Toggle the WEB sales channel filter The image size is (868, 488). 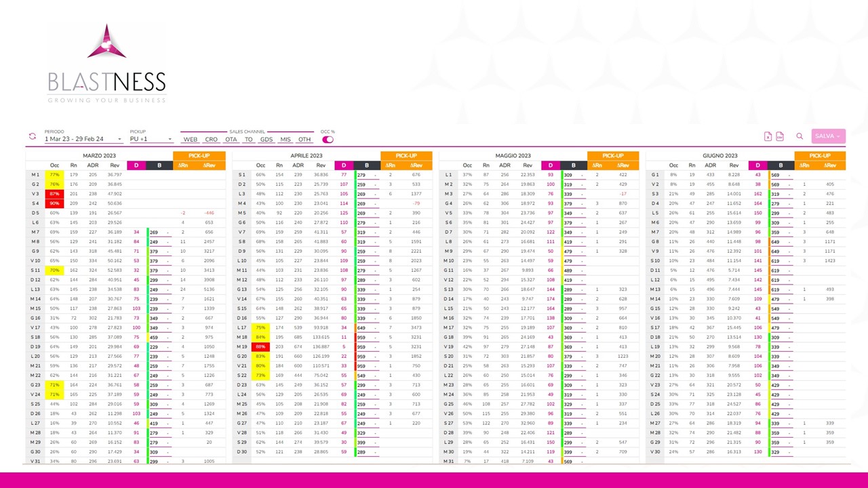[x=191, y=140]
